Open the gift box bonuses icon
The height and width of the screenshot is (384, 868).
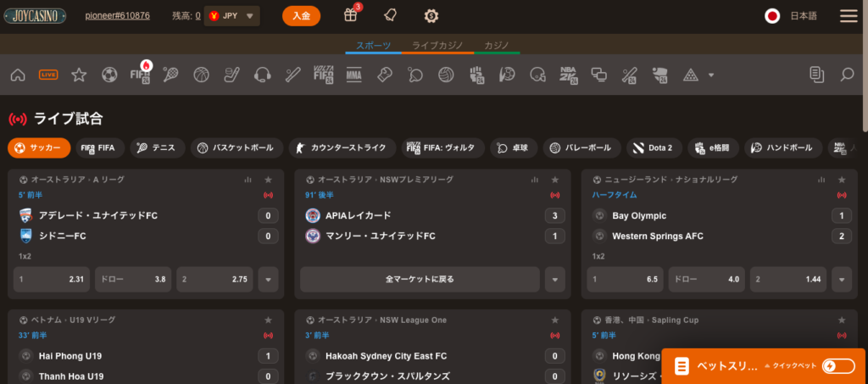pyautogui.click(x=350, y=15)
